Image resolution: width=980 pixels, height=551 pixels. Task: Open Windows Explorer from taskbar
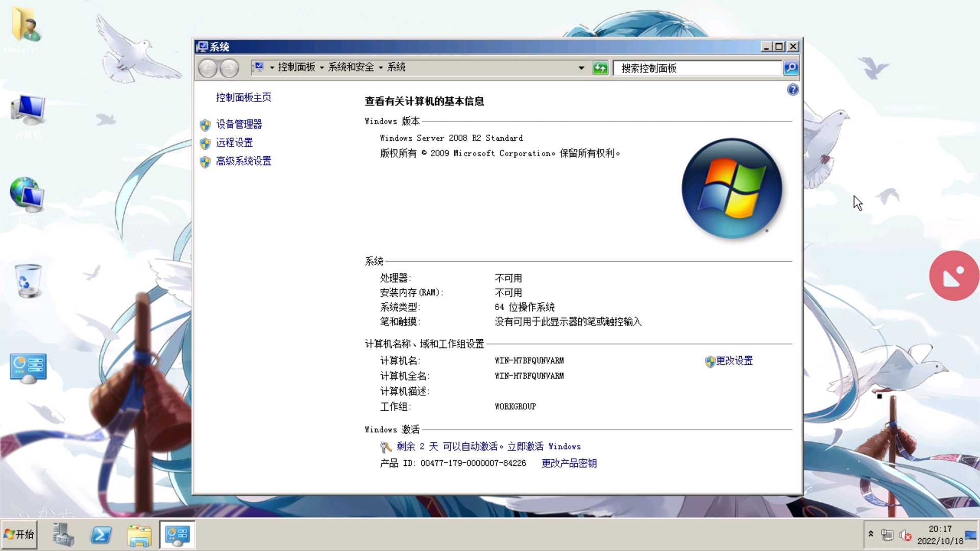139,535
